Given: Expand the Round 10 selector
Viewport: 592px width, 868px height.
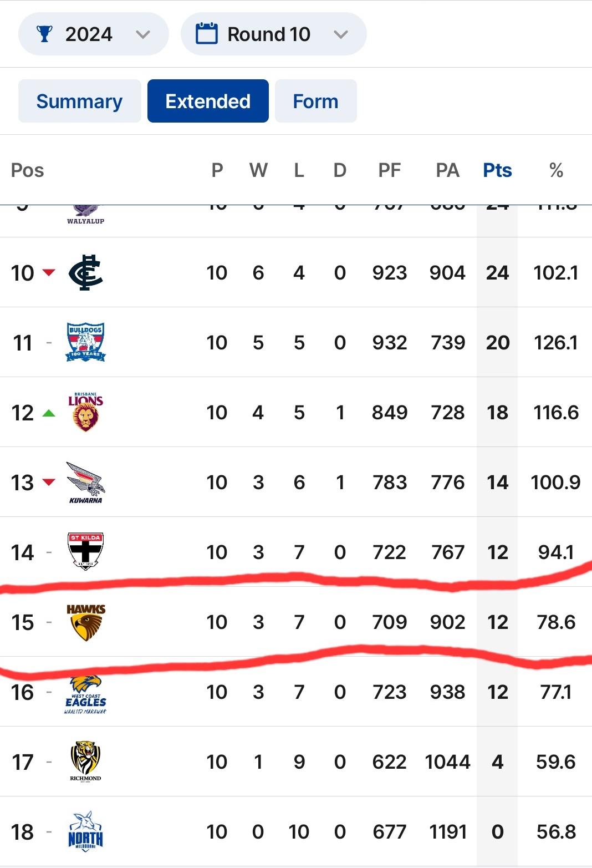Looking at the screenshot, I should coord(274,34).
